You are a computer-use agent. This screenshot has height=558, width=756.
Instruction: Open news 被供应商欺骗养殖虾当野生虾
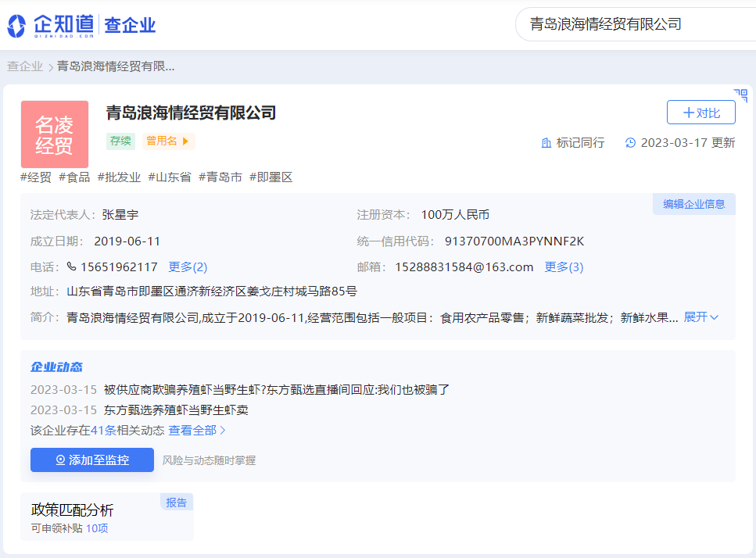click(x=277, y=390)
